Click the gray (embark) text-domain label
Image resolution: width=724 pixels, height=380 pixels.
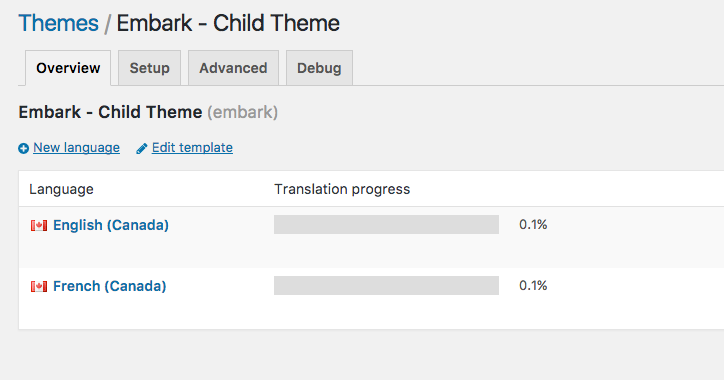coord(242,112)
